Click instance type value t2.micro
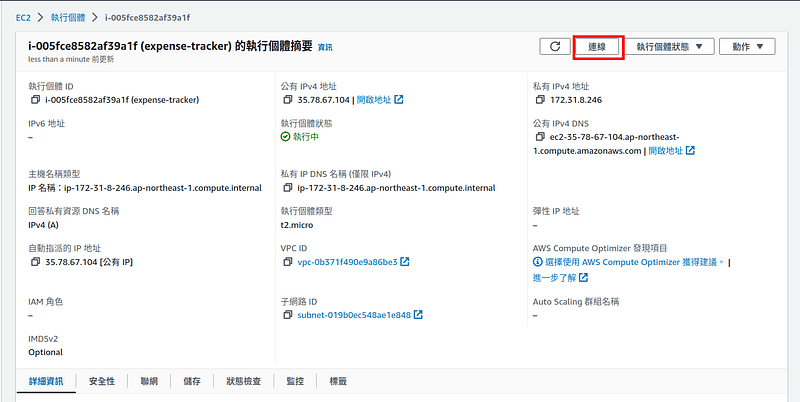Image resolution: width=800 pixels, height=402 pixels. tap(297, 224)
